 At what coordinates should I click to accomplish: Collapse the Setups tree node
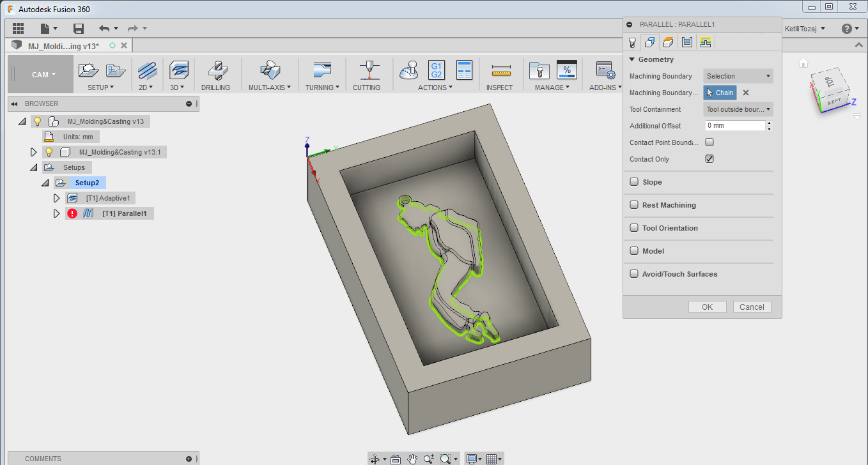point(34,167)
